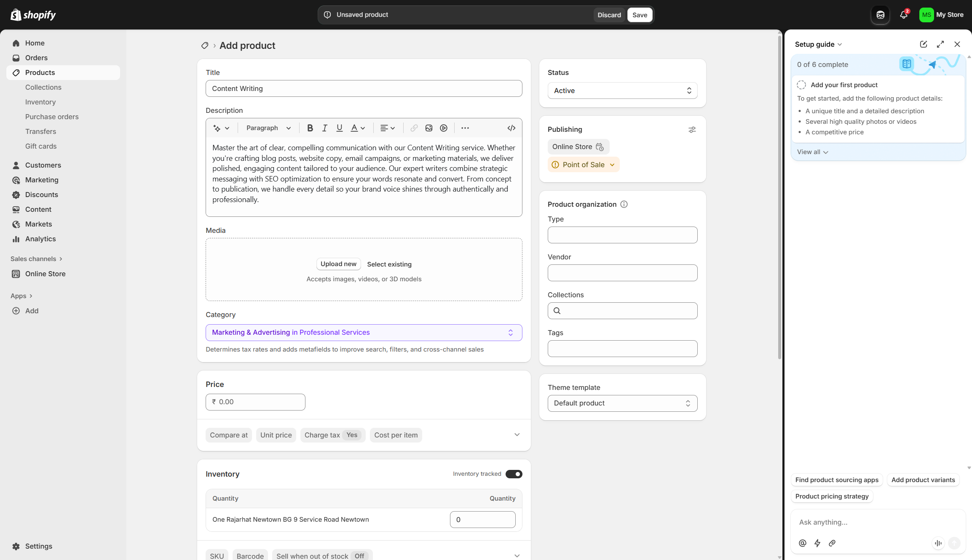
Task: Apply italic formatting in the description toolbar
Action: click(x=324, y=128)
